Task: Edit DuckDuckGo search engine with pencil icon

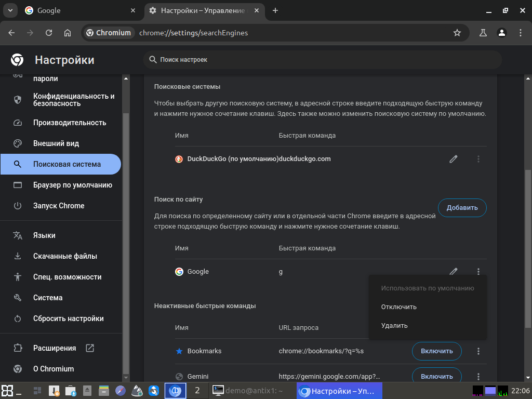Action: tap(453, 159)
